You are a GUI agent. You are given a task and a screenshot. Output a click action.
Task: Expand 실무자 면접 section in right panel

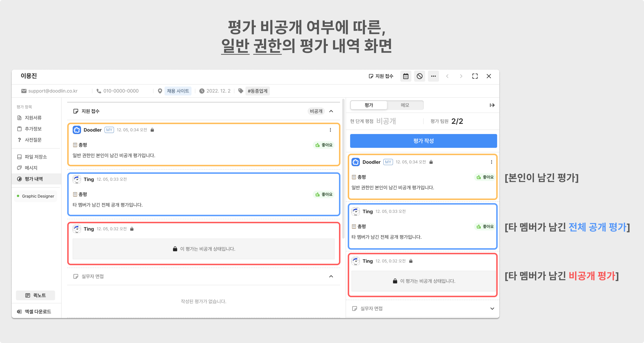[x=492, y=309]
